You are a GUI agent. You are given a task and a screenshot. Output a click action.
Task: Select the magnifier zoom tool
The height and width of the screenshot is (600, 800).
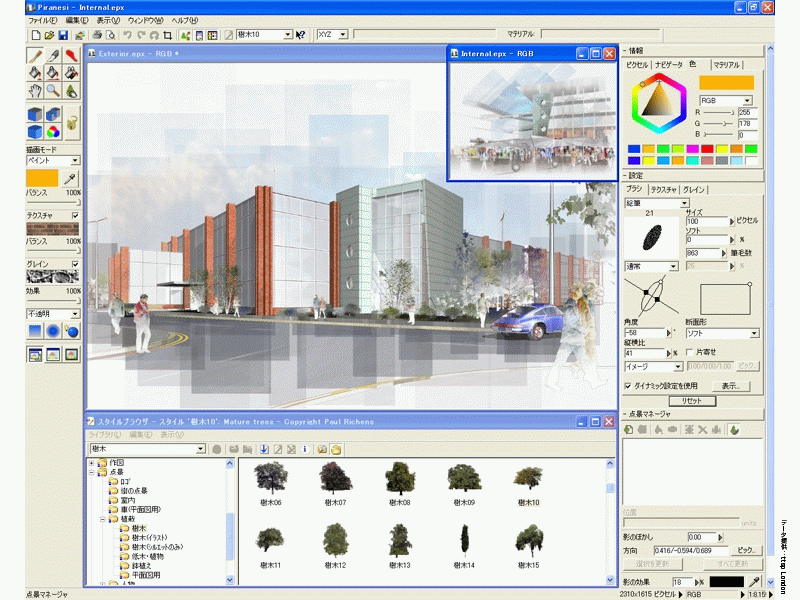pos(53,91)
